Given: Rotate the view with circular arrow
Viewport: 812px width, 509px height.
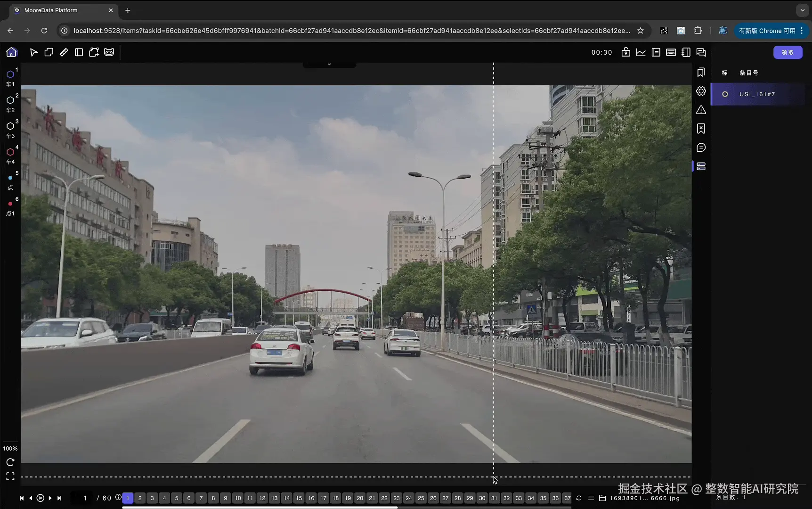Looking at the screenshot, I should 10,462.
